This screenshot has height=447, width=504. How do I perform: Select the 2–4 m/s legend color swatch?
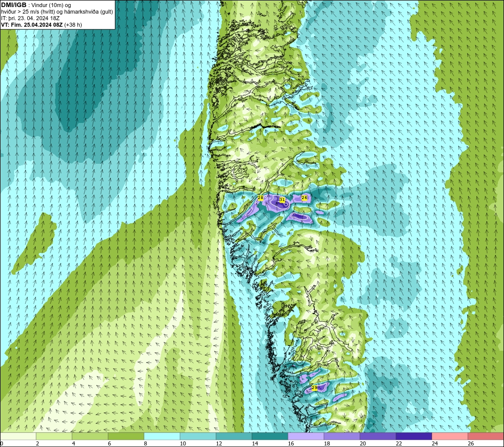[x=54, y=436]
